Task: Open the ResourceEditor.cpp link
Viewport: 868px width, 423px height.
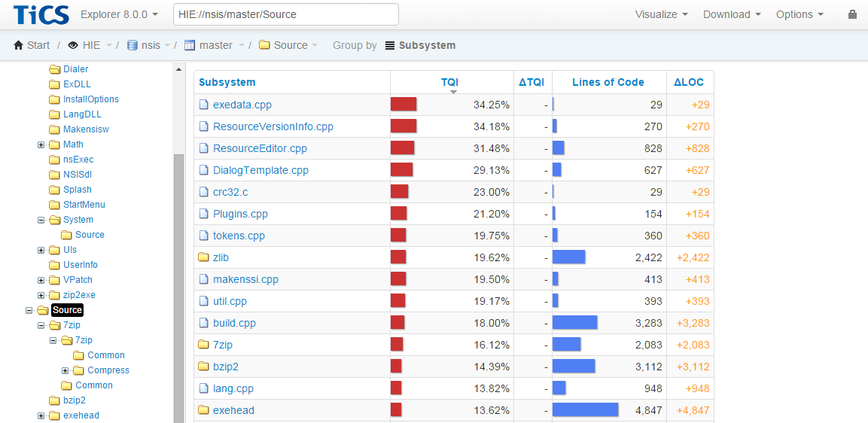Action: tap(260, 148)
